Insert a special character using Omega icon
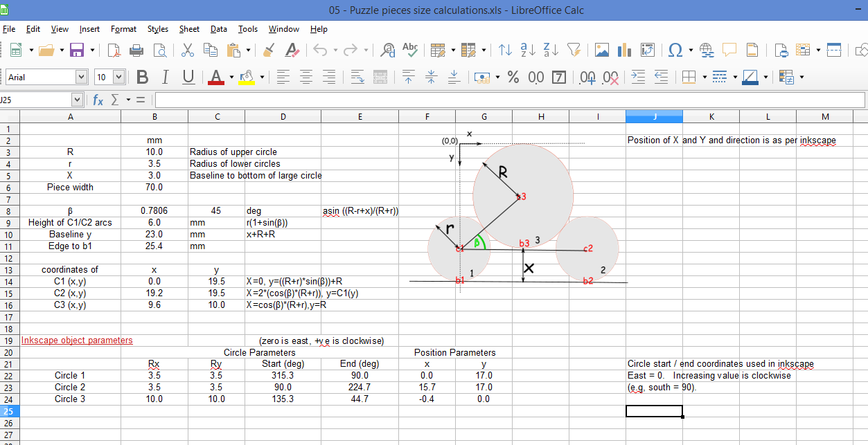 point(675,51)
